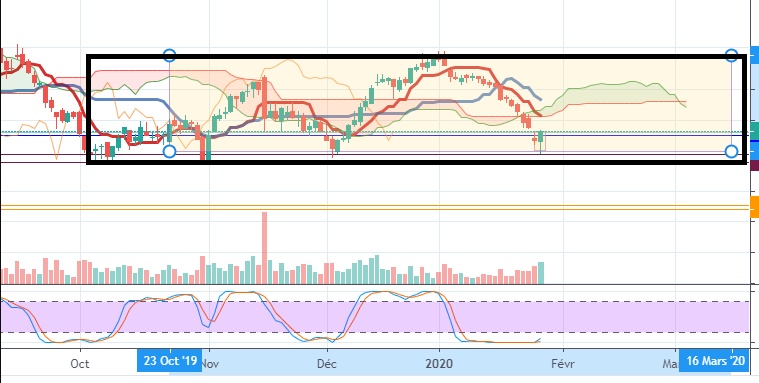Click the top blue price label on scale
Image resolution: width=759 pixels, height=383 pixels.
point(754,55)
